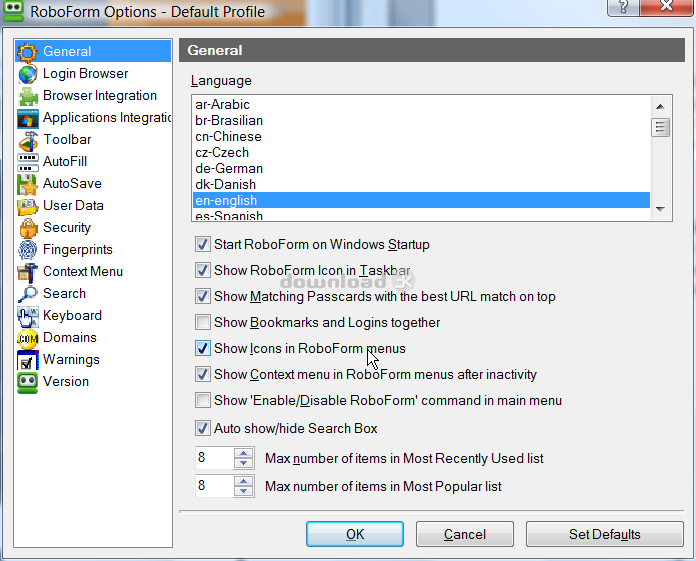This screenshot has width=696, height=561.
Task: Click the Security padlock icon
Action: pyautogui.click(x=28, y=228)
